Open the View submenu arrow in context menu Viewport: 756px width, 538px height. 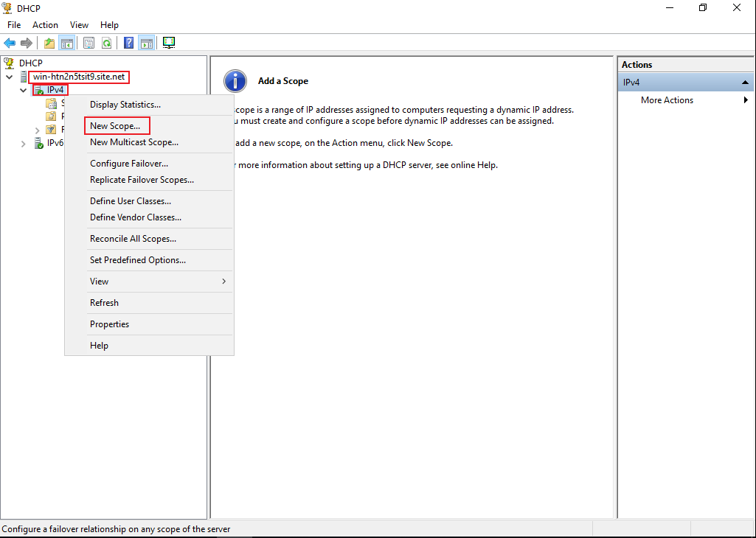223,282
